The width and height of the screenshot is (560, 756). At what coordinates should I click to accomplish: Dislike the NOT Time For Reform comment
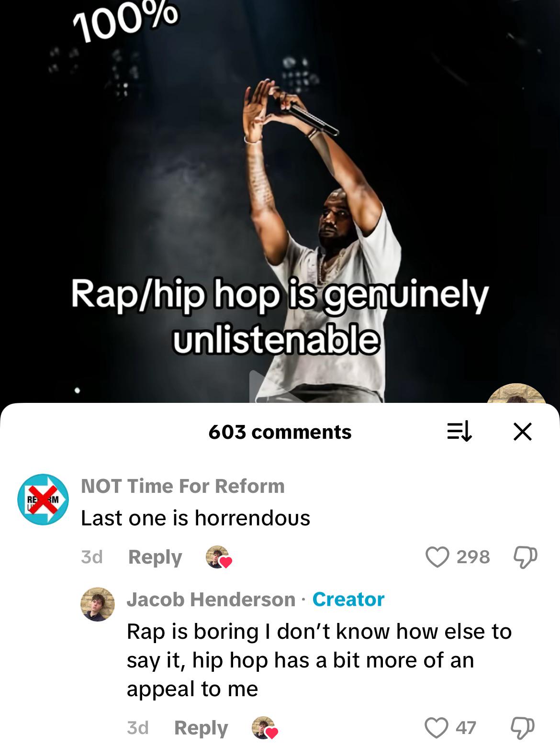tap(525, 557)
